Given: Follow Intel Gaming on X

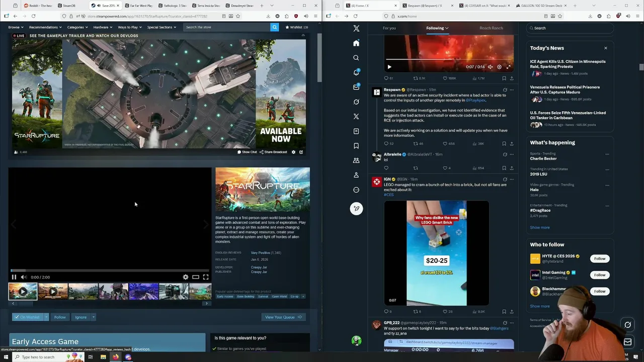Looking at the screenshot, I should click(600, 275).
